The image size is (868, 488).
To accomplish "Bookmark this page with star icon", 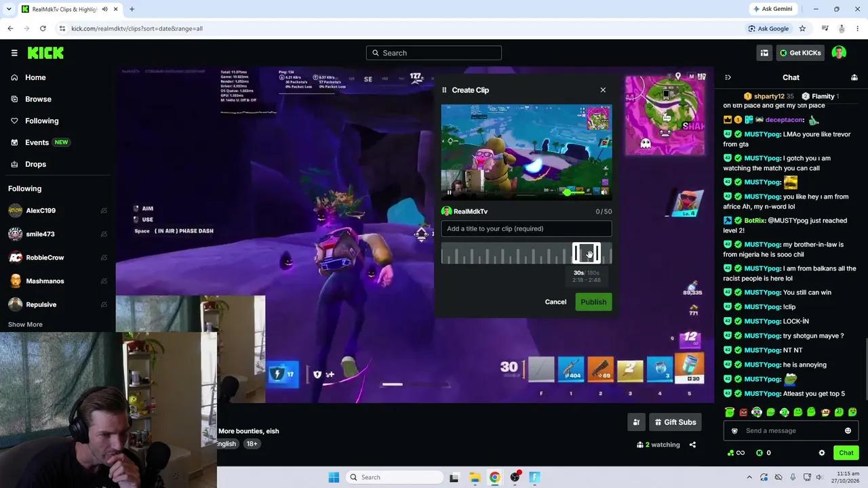I will [x=802, y=28].
